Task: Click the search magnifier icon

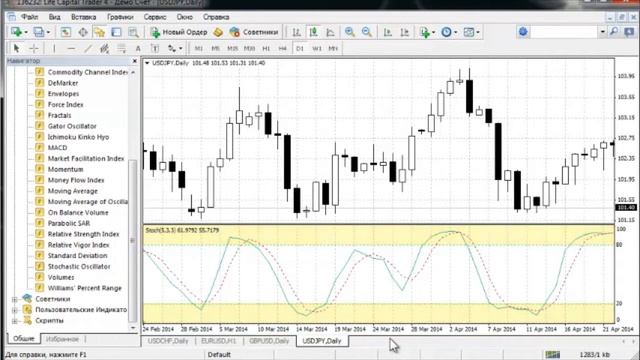Action: click(x=614, y=32)
